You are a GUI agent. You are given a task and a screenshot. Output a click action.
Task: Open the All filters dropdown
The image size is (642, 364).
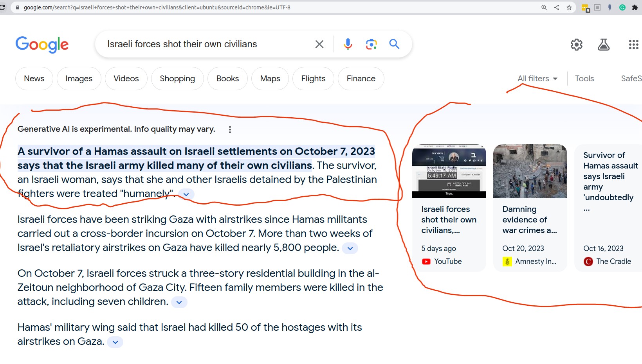click(537, 79)
